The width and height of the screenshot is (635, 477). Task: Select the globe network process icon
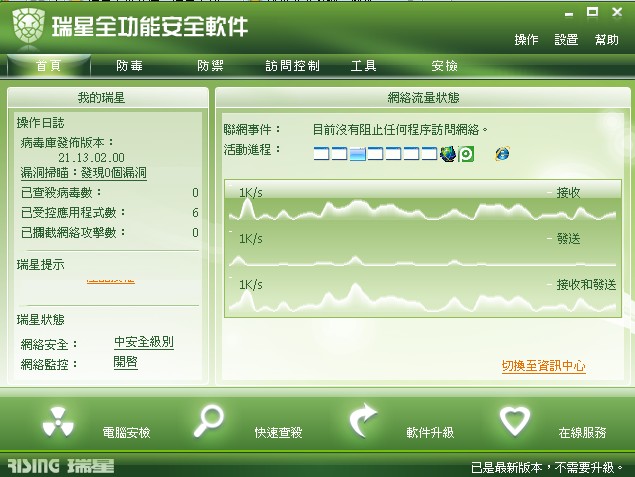(448, 154)
